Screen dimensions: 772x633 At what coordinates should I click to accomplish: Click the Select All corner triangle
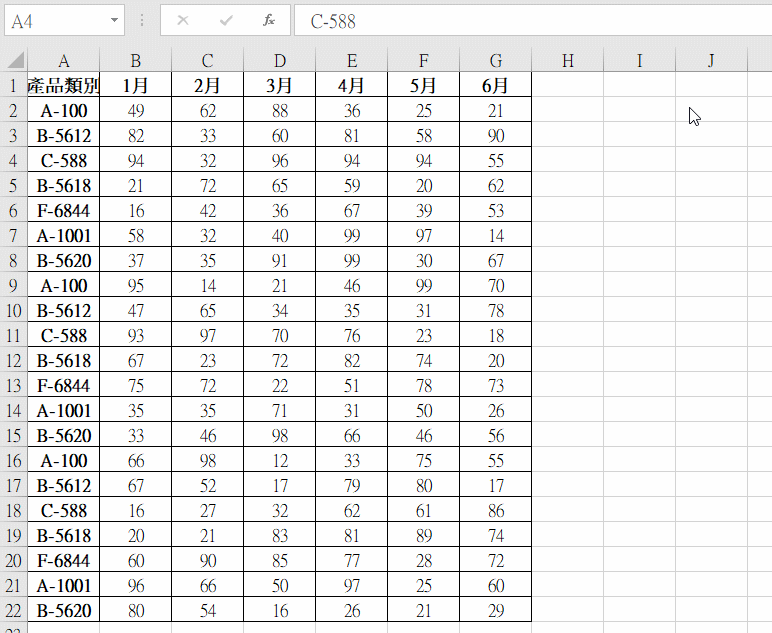[x=16, y=61]
